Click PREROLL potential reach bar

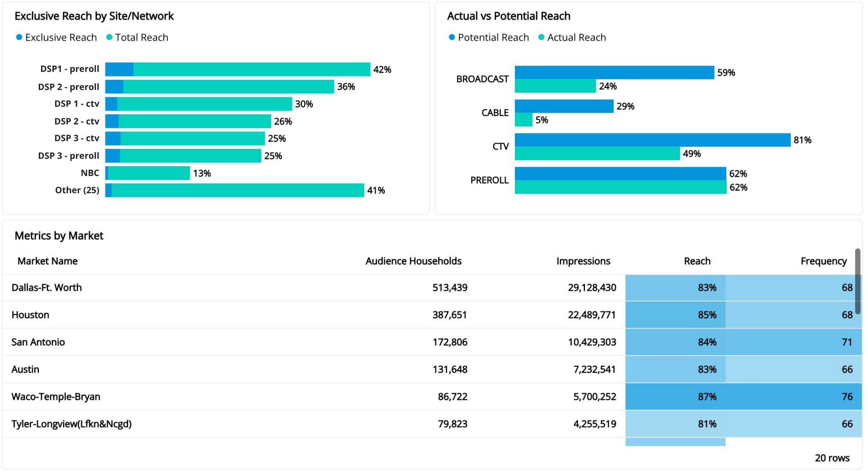point(620,173)
